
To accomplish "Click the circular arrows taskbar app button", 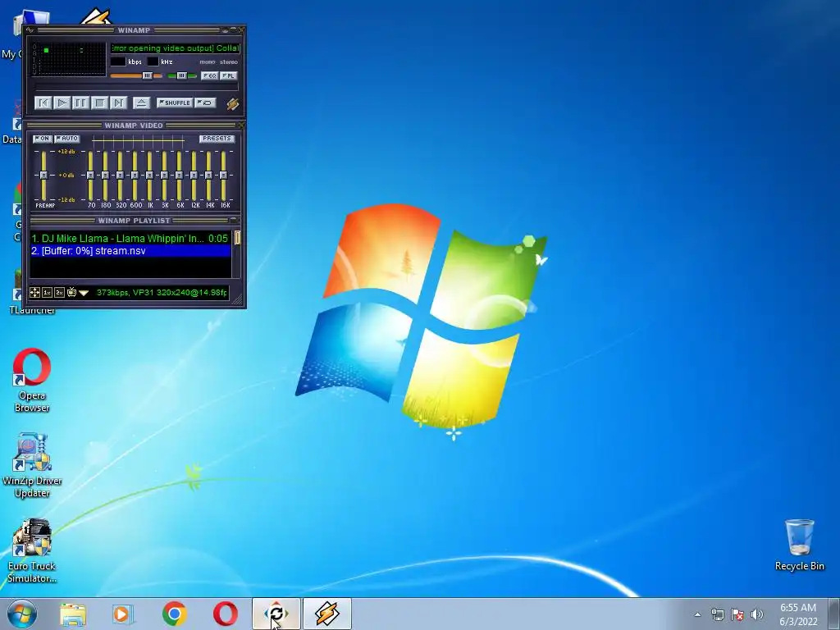I will pyautogui.click(x=276, y=614).
